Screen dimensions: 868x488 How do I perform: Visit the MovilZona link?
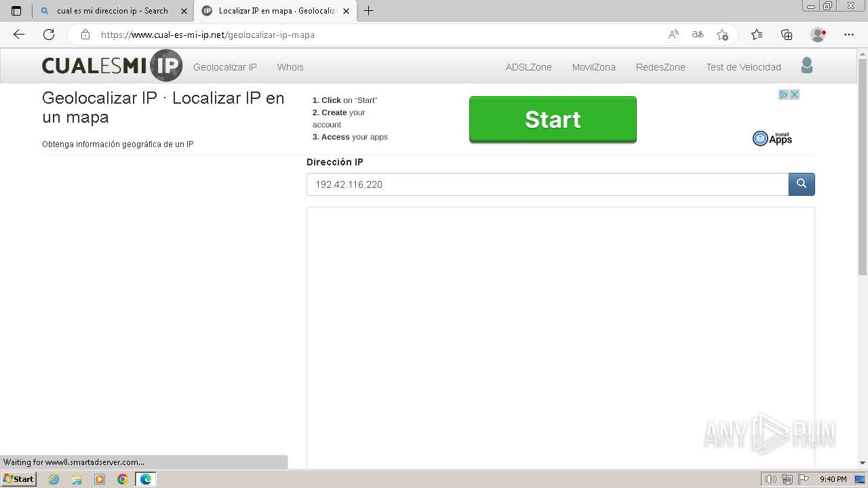[594, 67]
